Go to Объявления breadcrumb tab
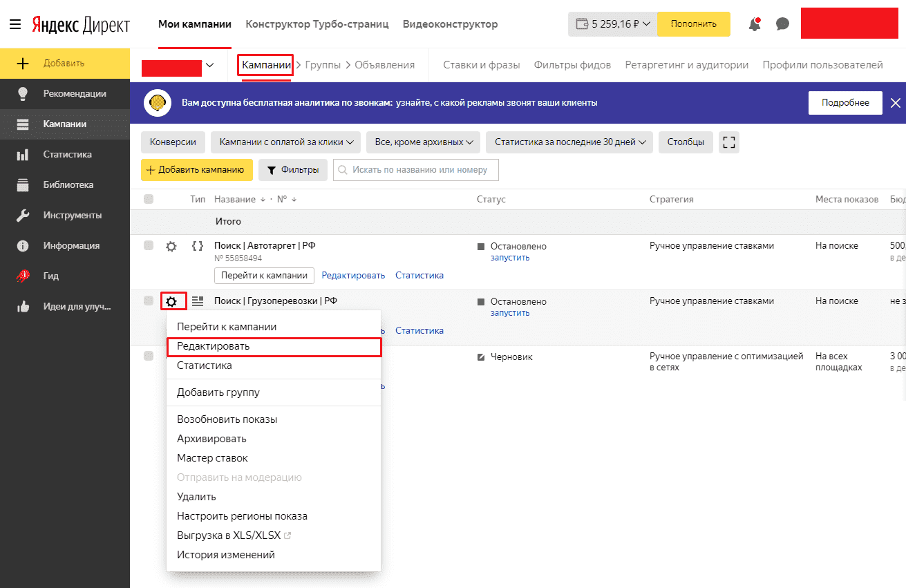This screenshot has height=588, width=906. [385, 65]
